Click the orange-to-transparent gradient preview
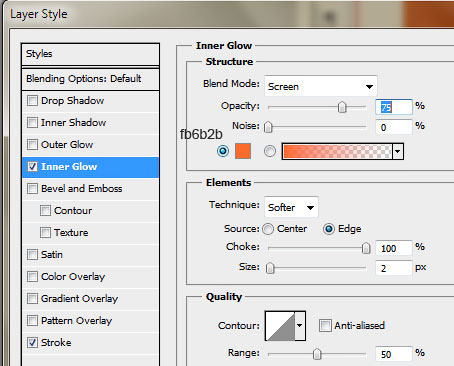 point(337,151)
